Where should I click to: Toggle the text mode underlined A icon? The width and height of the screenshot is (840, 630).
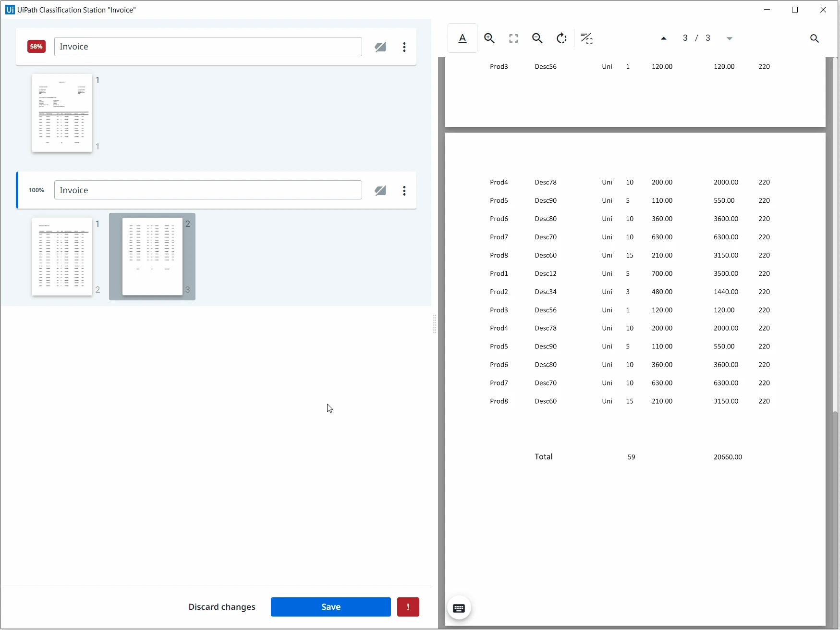click(463, 38)
